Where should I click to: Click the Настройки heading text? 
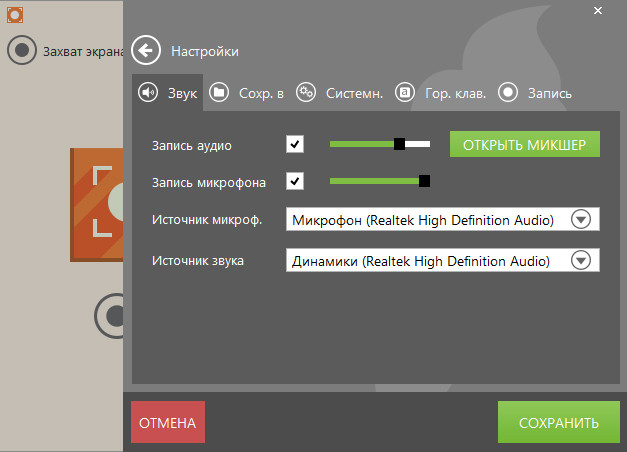pos(205,51)
